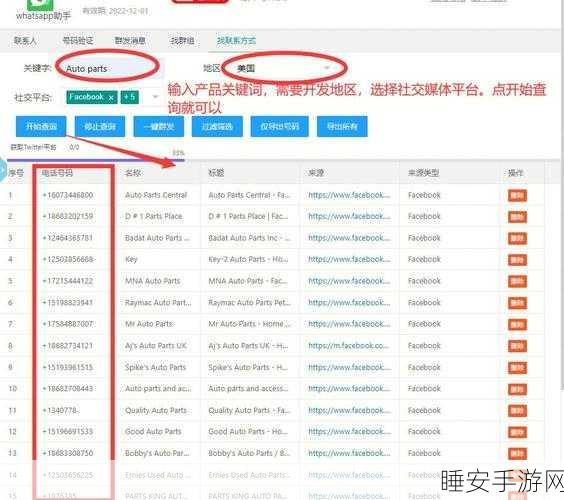Viewport: 564px width, 500px height.
Task: Click the 一键群发 bulk send button
Action: pos(159,126)
